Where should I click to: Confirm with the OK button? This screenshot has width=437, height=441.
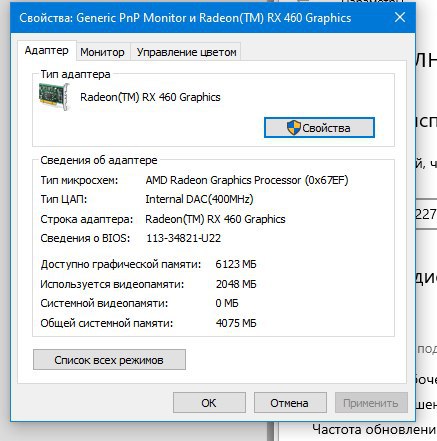[209, 403]
